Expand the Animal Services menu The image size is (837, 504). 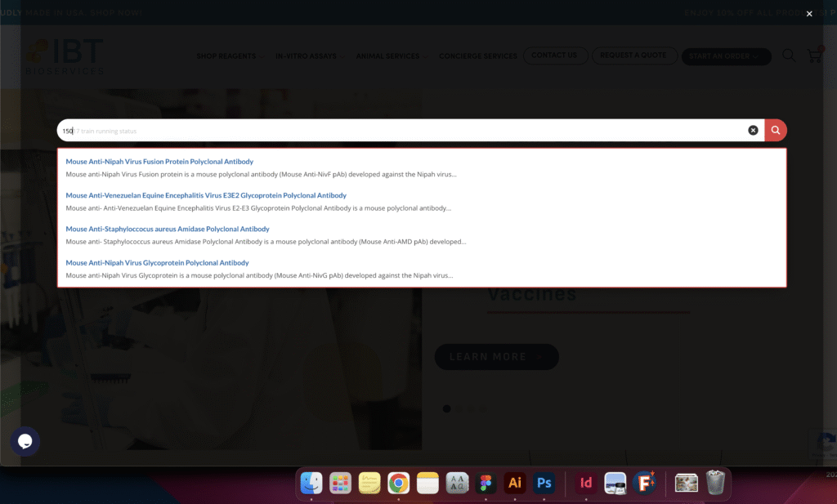click(392, 56)
